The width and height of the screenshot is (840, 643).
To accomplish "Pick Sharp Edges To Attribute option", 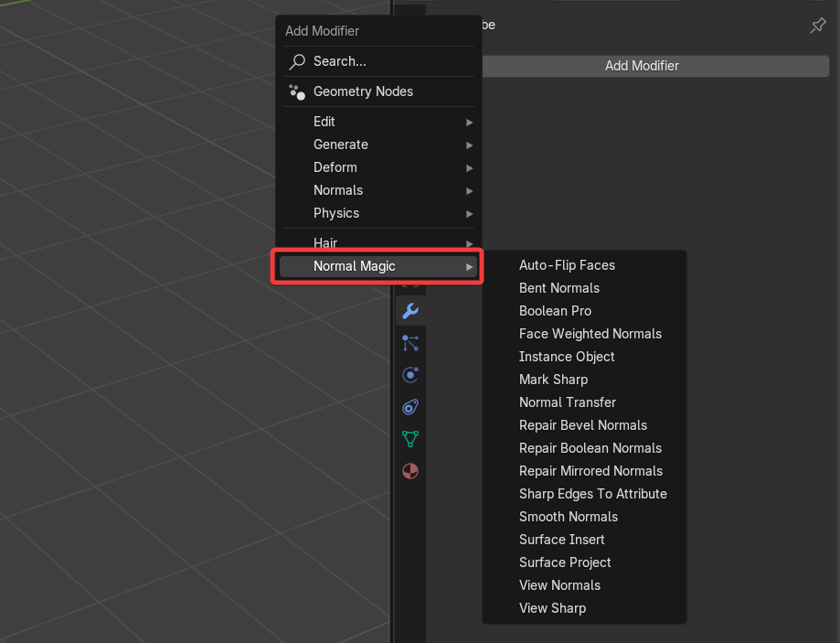I will pos(592,494).
